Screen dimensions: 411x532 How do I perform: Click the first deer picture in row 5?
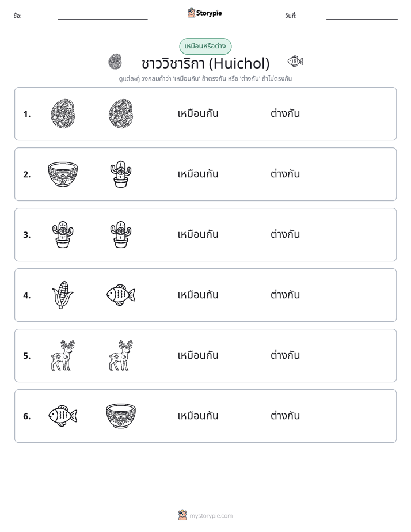click(x=63, y=356)
